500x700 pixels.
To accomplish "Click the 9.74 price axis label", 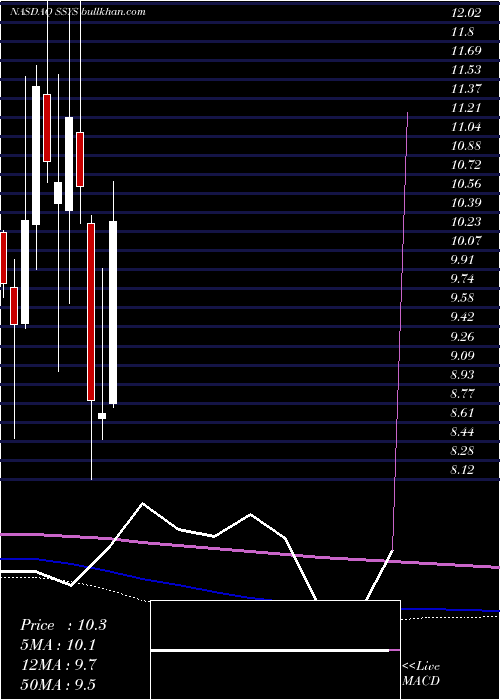I will [x=464, y=279].
